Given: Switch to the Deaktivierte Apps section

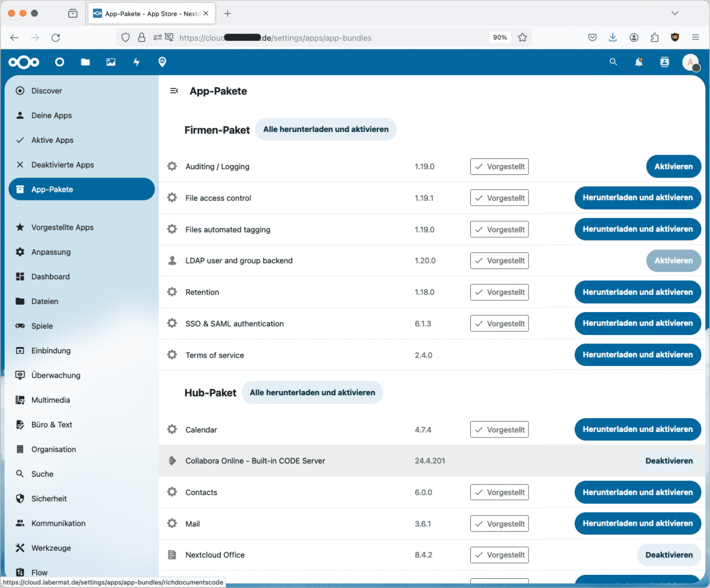Looking at the screenshot, I should pyautogui.click(x=63, y=164).
